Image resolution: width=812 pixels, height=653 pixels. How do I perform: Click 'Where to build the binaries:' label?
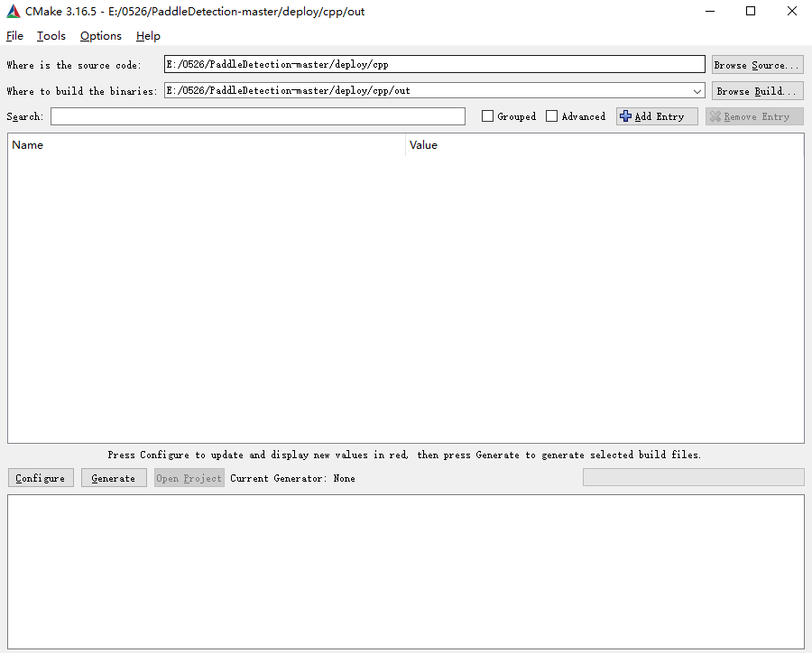pos(82,91)
